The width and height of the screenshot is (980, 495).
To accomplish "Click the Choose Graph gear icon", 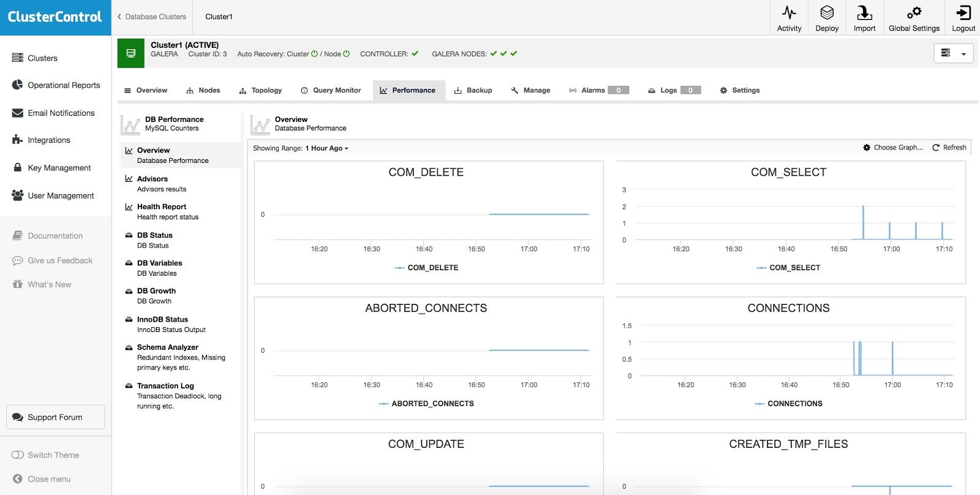I will [x=867, y=148].
